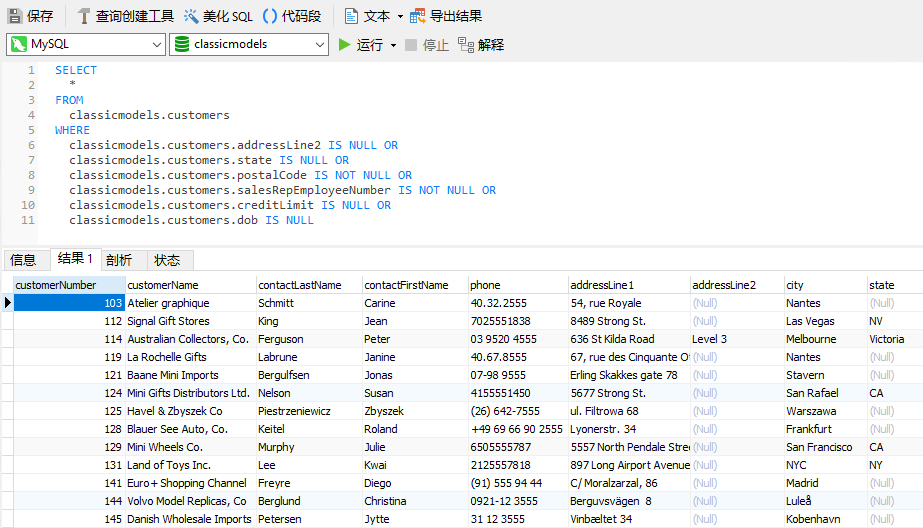Expand the Run (运行) options arrow
Viewport: 923px width, 528px height.
tap(393, 45)
